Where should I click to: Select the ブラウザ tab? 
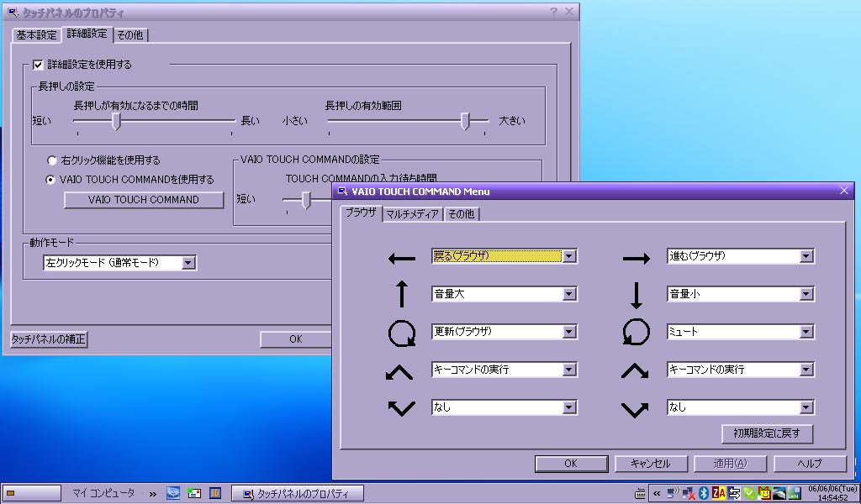(x=361, y=213)
